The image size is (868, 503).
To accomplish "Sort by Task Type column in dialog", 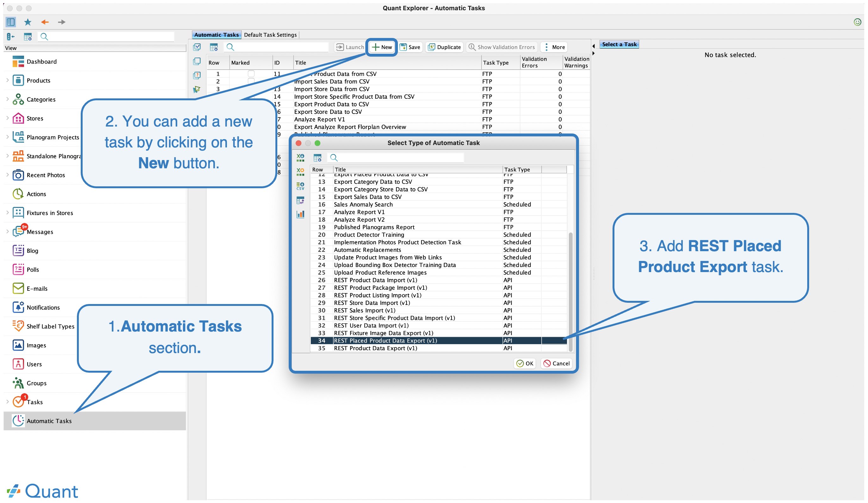I will click(521, 170).
